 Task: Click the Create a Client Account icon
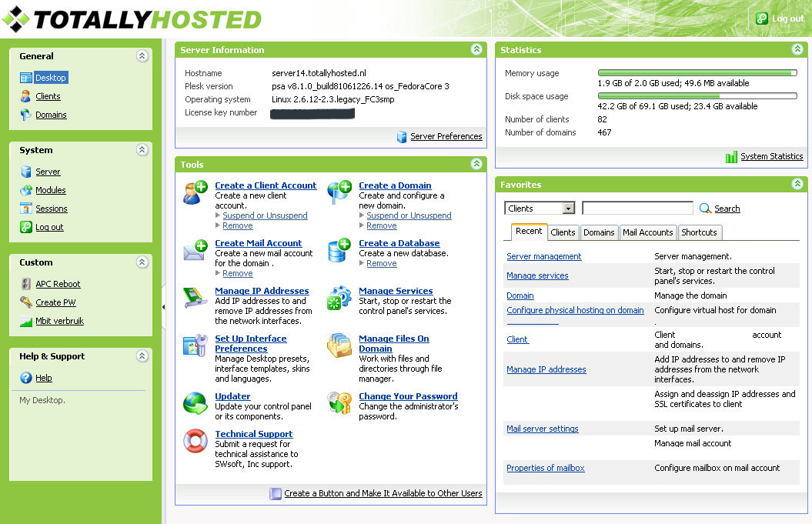point(195,192)
